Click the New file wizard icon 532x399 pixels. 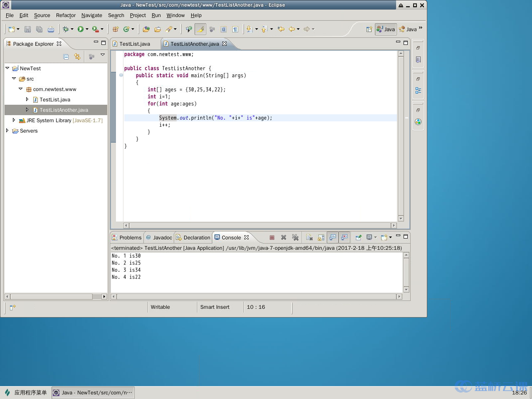tap(12, 29)
